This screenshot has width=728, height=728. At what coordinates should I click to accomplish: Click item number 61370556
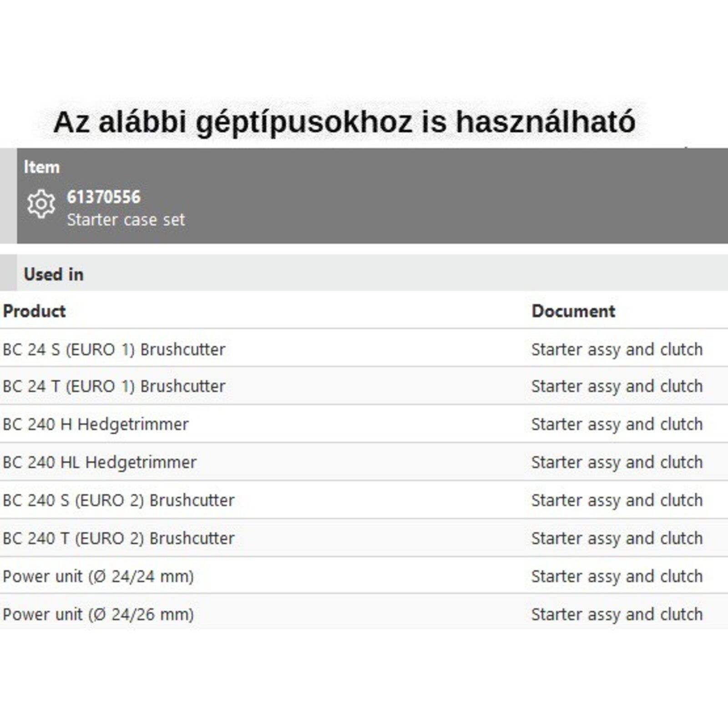click(x=104, y=197)
